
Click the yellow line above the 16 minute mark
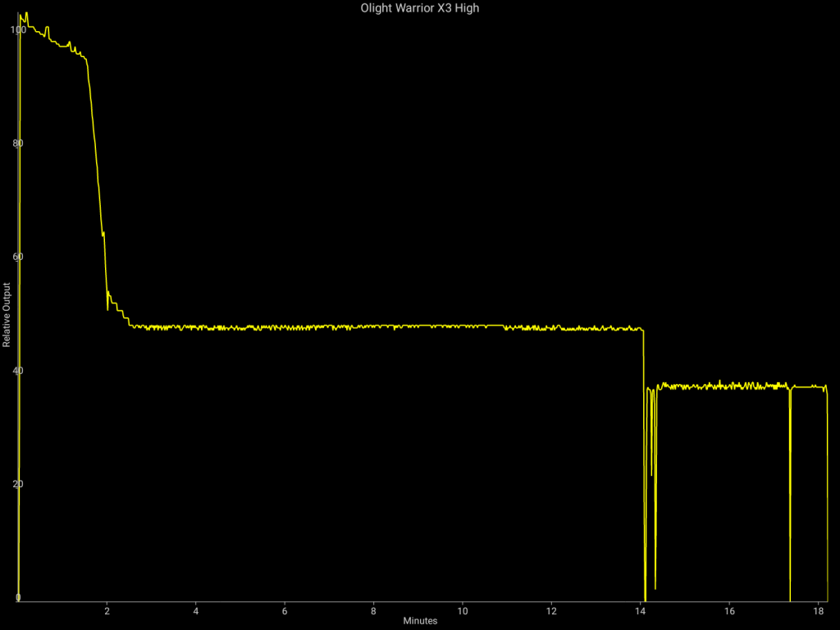[729, 386]
